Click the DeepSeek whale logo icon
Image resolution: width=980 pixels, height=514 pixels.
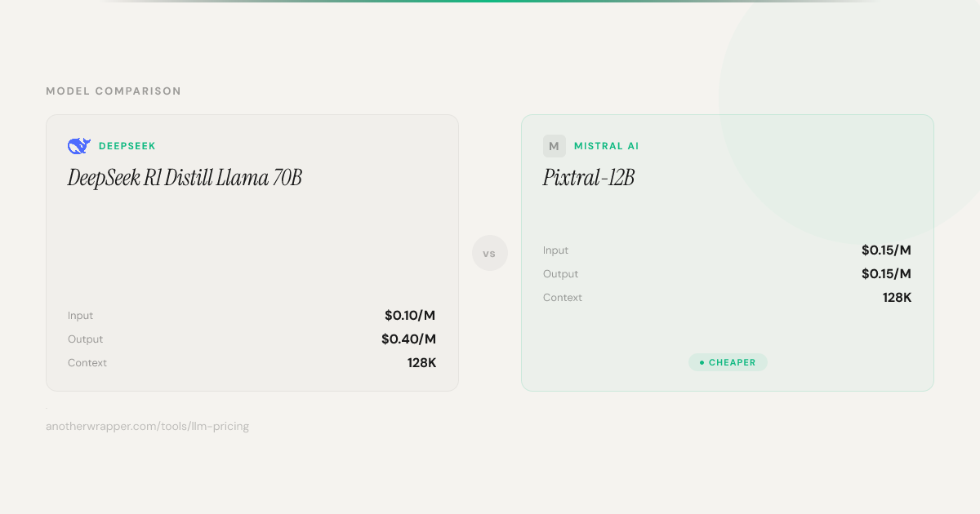click(78, 146)
